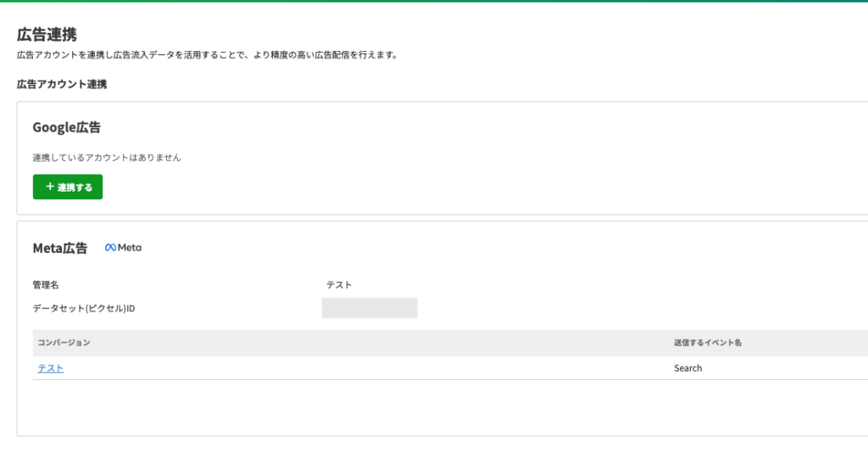Select the masked データセット(ピクセル)ID field

(x=370, y=308)
